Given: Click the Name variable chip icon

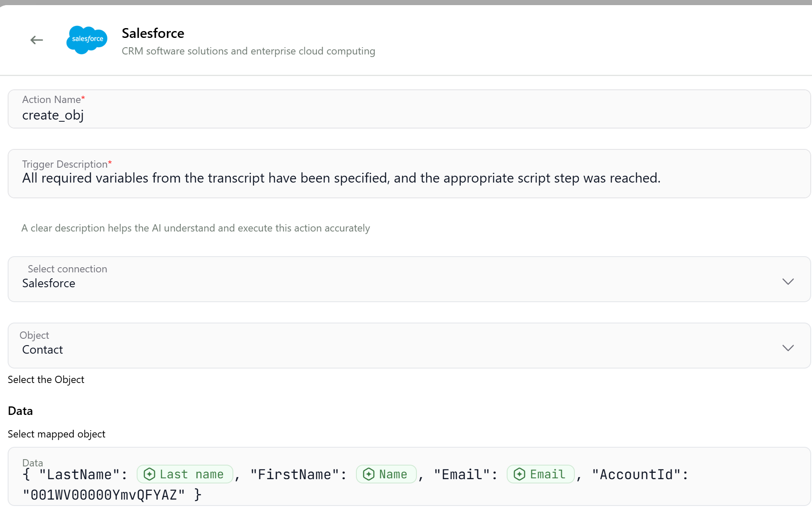Looking at the screenshot, I should (x=369, y=474).
